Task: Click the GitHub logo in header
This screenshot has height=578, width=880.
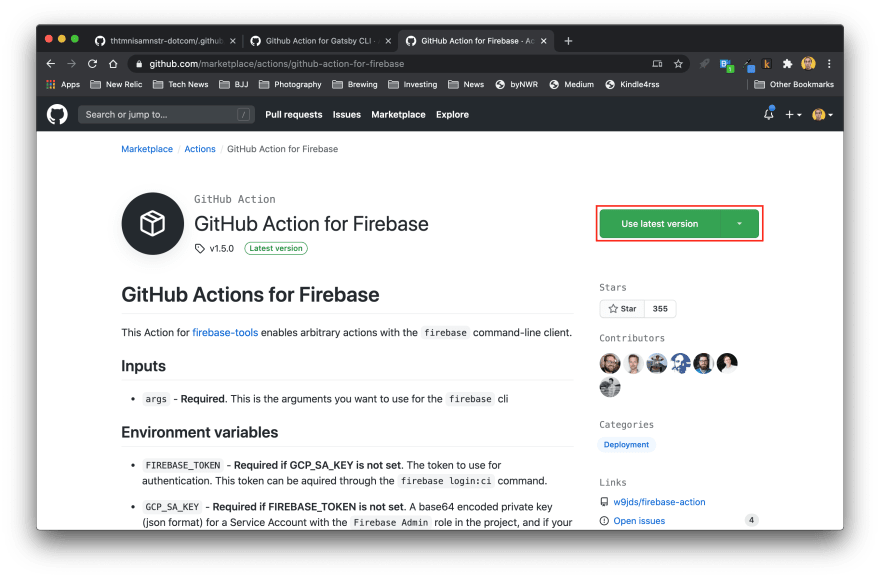Action: click(58, 114)
